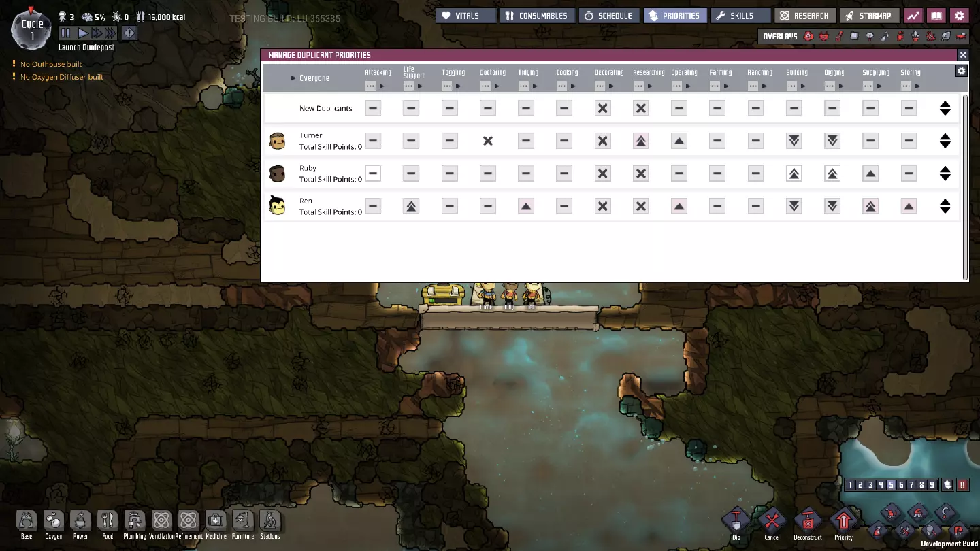Toggle New Duplicants' Decorating priority

[x=603, y=108]
